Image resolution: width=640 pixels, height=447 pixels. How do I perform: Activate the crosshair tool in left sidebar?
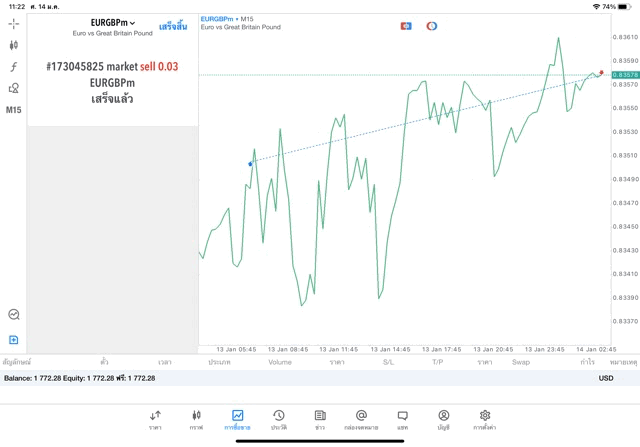[13, 24]
